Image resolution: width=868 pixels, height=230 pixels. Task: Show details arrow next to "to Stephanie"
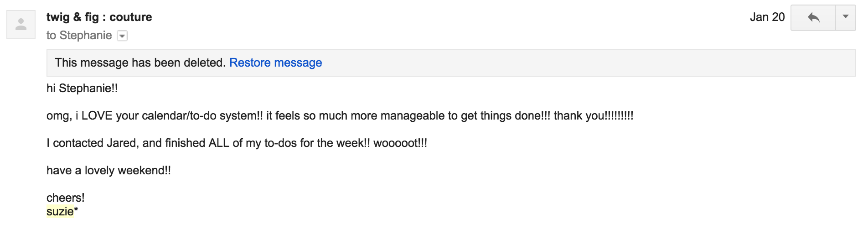coord(122,36)
